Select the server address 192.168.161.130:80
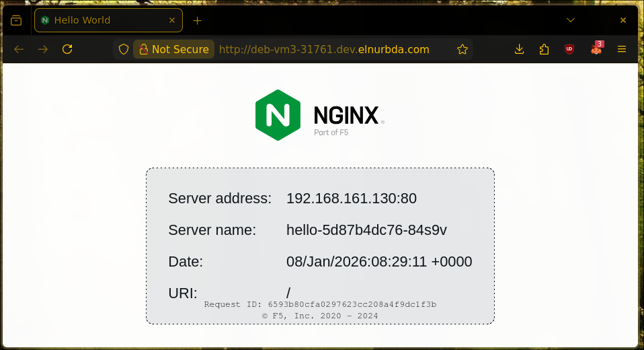Viewport: 644px width, 350px height. [352, 199]
